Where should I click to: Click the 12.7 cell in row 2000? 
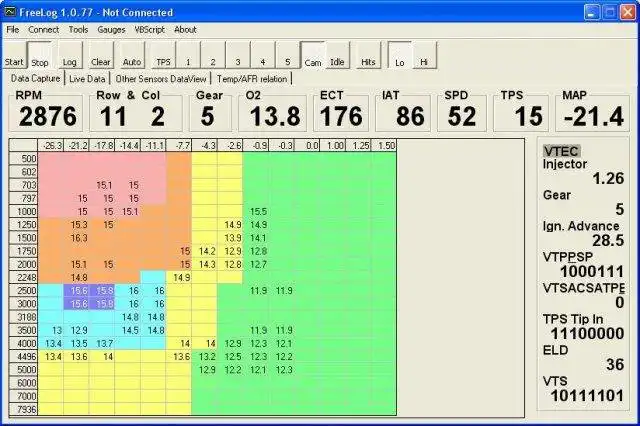click(256, 264)
